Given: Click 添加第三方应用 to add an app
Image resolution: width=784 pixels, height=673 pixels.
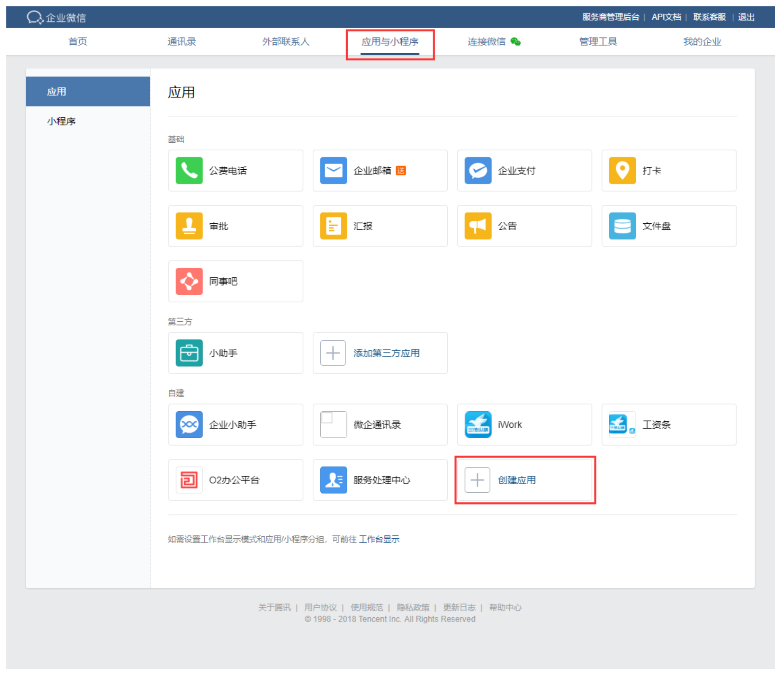Looking at the screenshot, I should pyautogui.click(x=386, y=353).
